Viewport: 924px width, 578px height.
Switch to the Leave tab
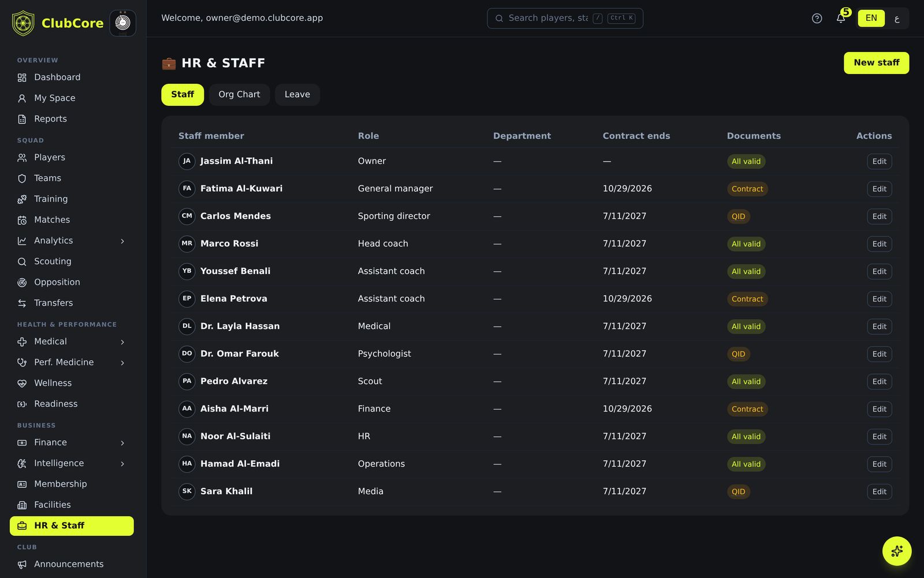tap(297, 95)
